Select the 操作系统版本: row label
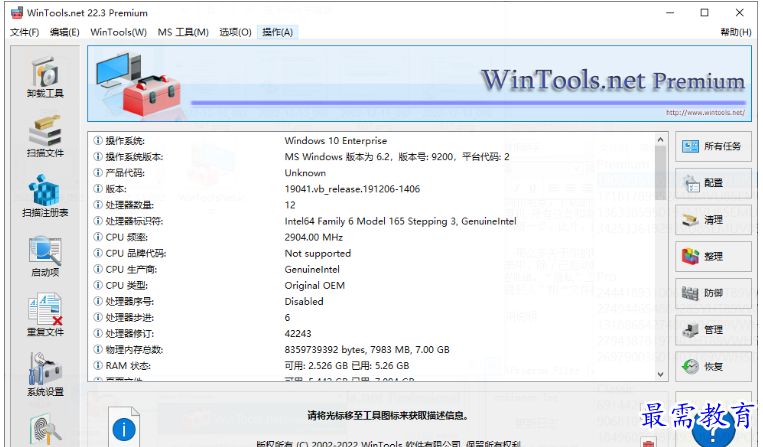The height and width of the screenshot is (447, 763). point(134,157)
